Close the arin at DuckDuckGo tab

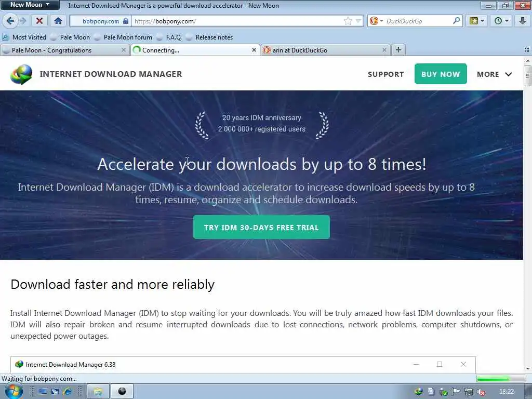pyautogui.click(x=384, y=50)
